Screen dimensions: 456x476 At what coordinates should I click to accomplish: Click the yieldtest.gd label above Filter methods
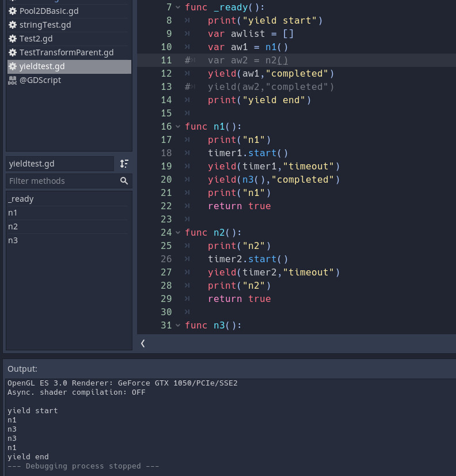pos(60,164)
